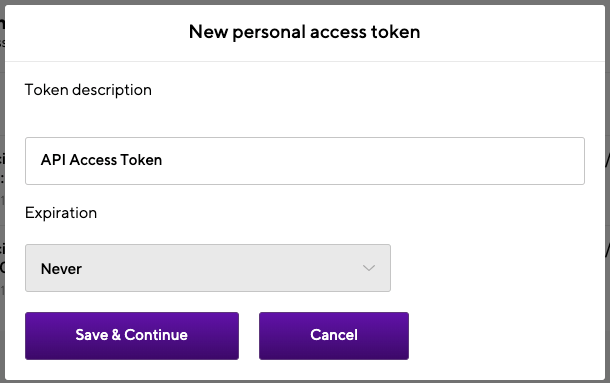The height and width of the screenshot is (383, 610).
Task: Click the Save & Continue button
Action: click(132, 336)
